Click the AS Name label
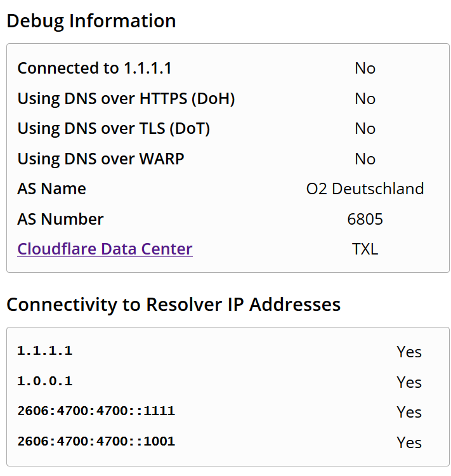Viewport: 451px width, 476px height. tap(51, 188)
